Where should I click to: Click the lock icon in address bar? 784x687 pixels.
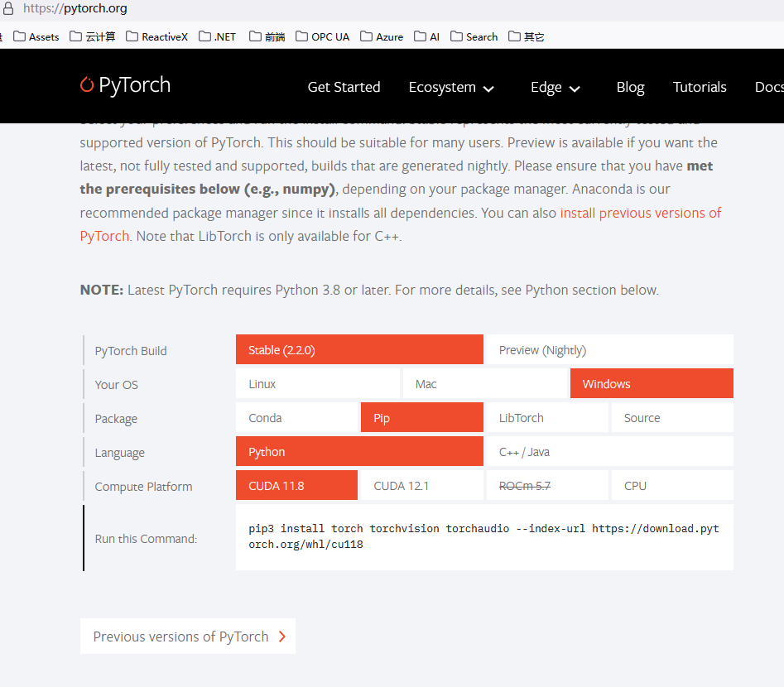8,8
